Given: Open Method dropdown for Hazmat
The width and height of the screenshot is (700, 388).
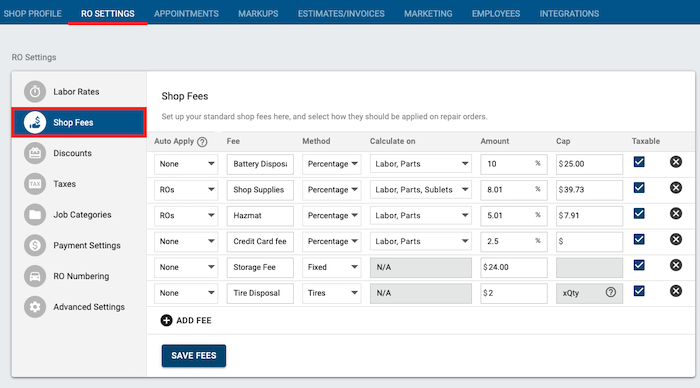Looking at the screenshot, I should pyautogui.click(x=332, y=216).
